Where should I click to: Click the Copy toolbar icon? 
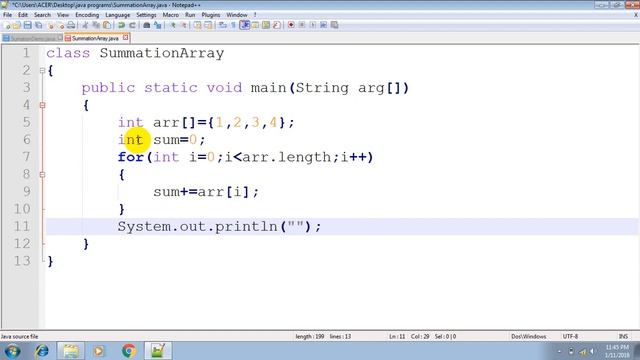point(96,25)
